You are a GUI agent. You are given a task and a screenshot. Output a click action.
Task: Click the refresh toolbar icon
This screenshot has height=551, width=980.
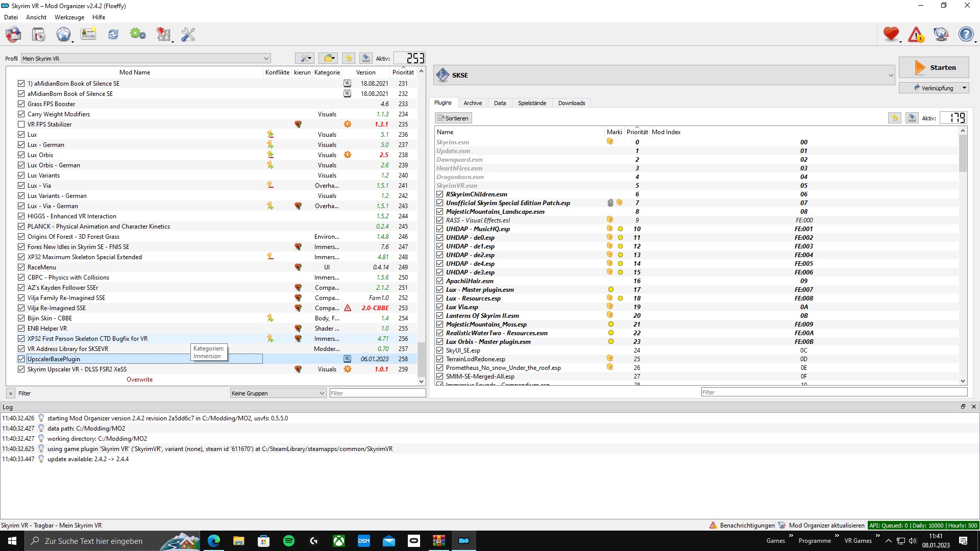click(113, 35)
